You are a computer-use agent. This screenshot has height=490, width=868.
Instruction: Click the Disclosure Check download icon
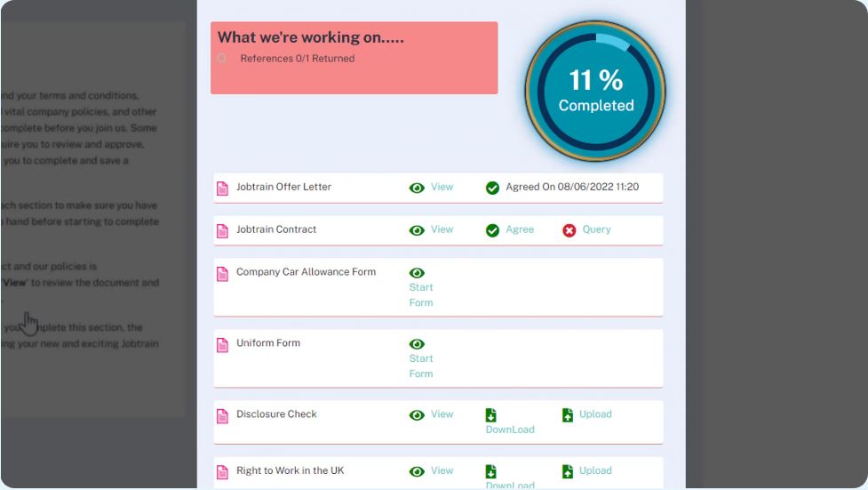point(491,415)
